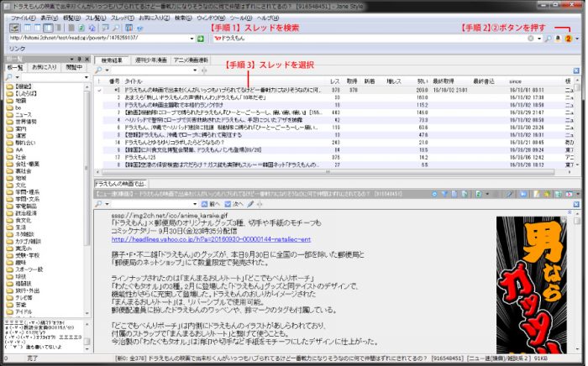Click the funnel filter icon in the thread title bar

click(x=444, y=194)
